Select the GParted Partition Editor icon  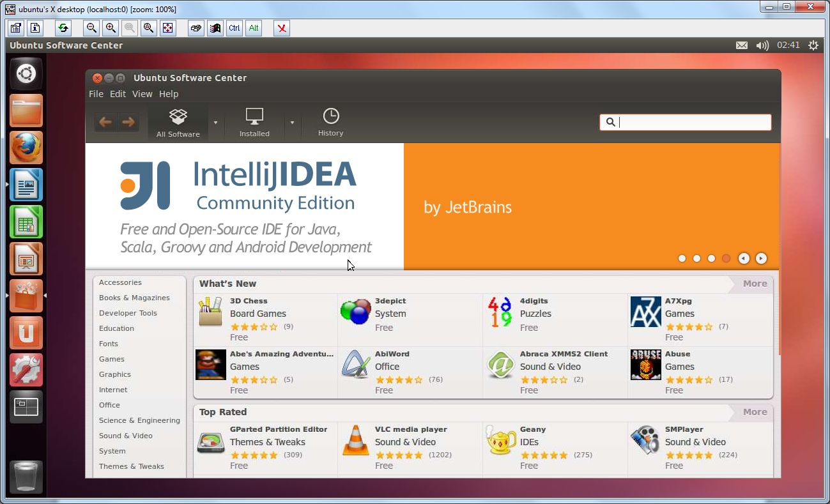210,442
